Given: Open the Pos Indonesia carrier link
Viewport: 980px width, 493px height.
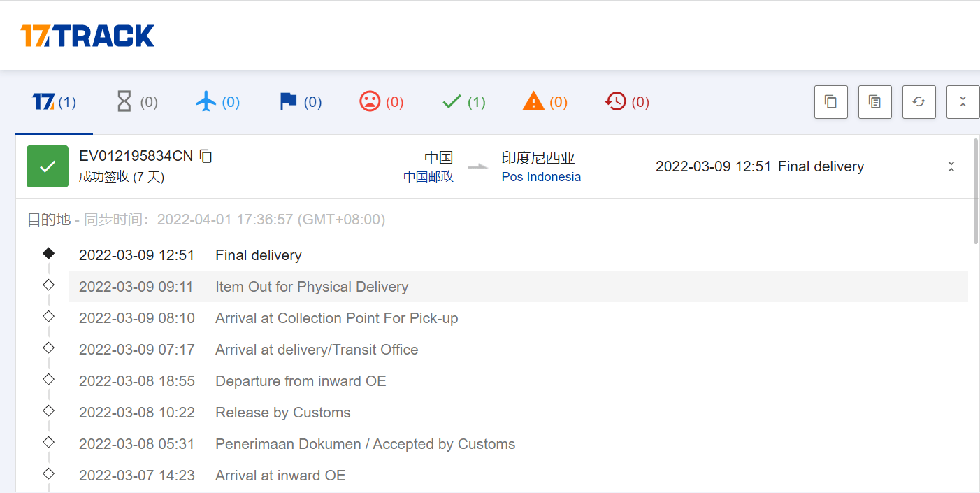Looking at the screenshot, I should click(541, 177).
